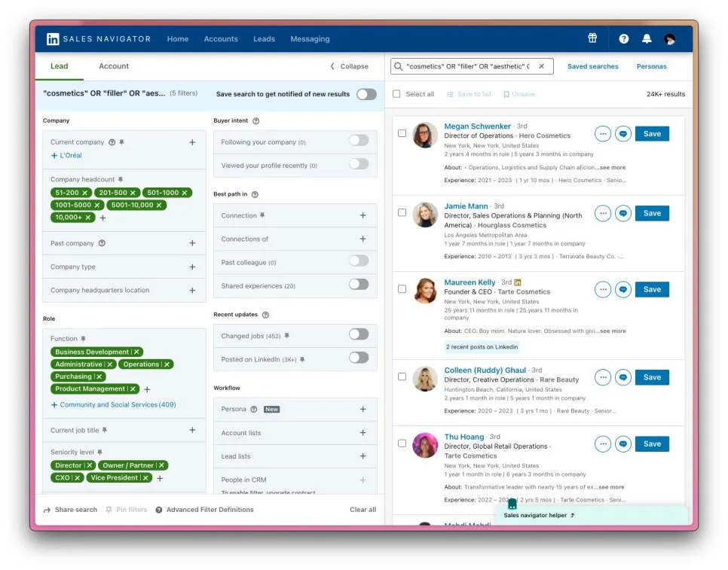Open the gift icon in top bar
This screenshot has height=570, width=728.
pyautogui.click(x=592, y=38)
